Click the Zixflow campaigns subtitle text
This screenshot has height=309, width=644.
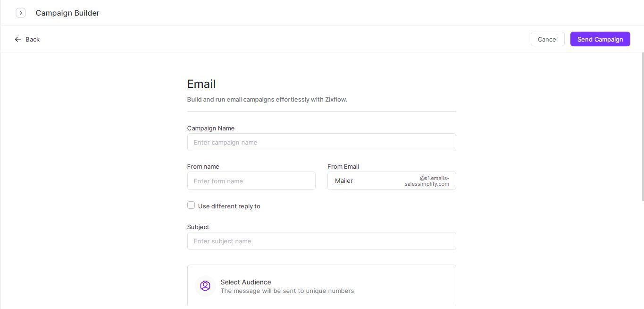267,99
